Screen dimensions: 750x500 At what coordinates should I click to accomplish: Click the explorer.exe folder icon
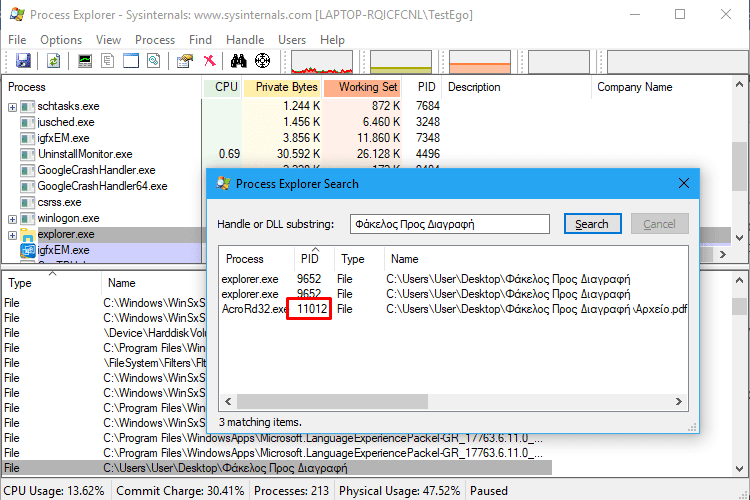pyautogui.click(x=28, y=235)
